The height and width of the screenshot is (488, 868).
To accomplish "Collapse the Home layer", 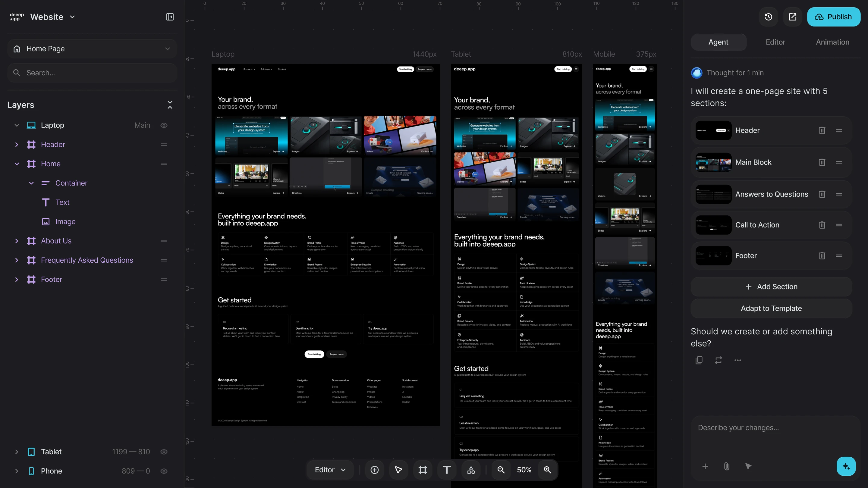I will coord(17,164).
